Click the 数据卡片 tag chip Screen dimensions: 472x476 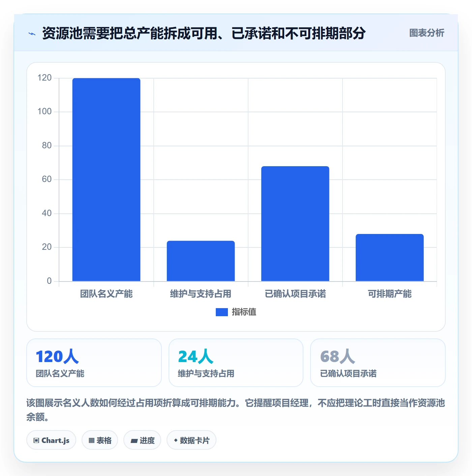[191, 440]
